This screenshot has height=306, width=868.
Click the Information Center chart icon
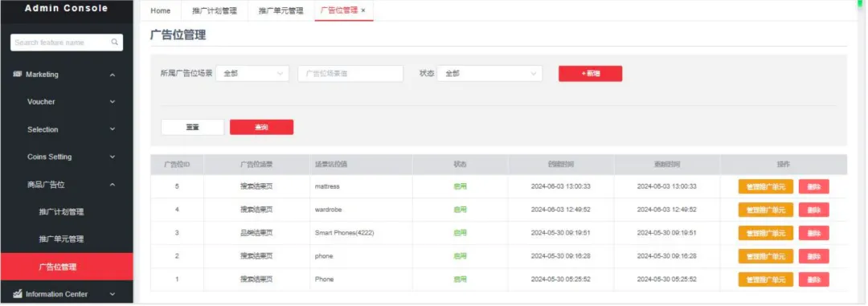17,294
